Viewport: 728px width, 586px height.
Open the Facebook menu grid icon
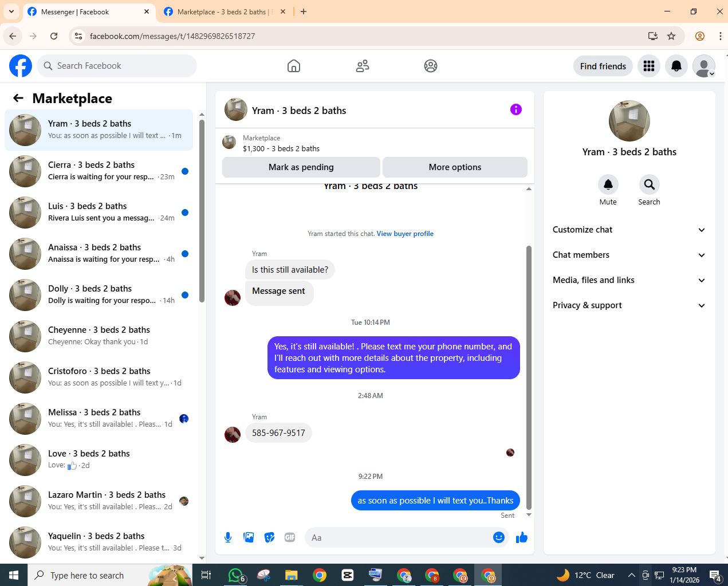[649, 66]
